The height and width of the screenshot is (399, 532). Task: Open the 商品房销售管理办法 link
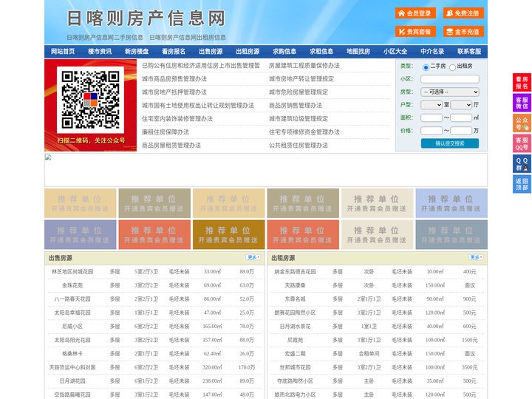(296, 106)
